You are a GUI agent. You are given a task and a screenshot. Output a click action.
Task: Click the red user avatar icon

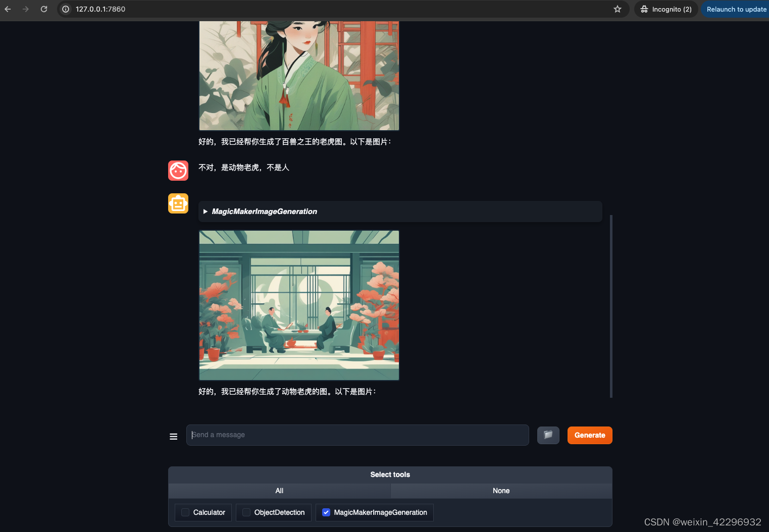pyautogui.click(x=178, y=171)
